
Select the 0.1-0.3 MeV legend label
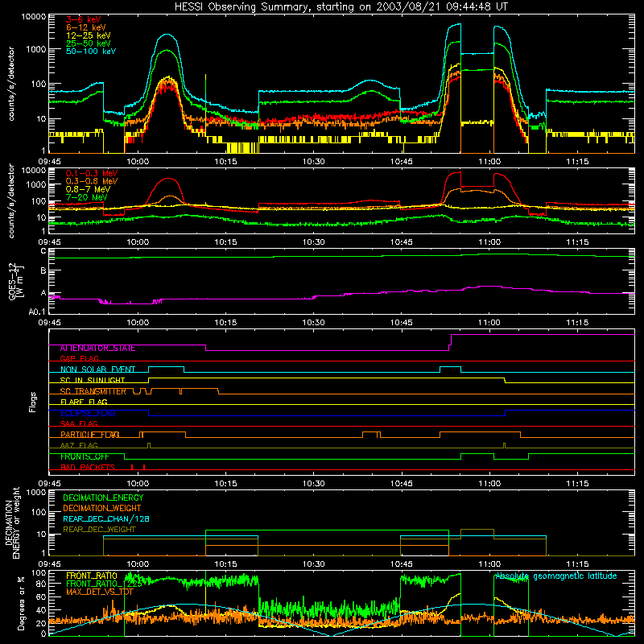(x=92, y=173)
